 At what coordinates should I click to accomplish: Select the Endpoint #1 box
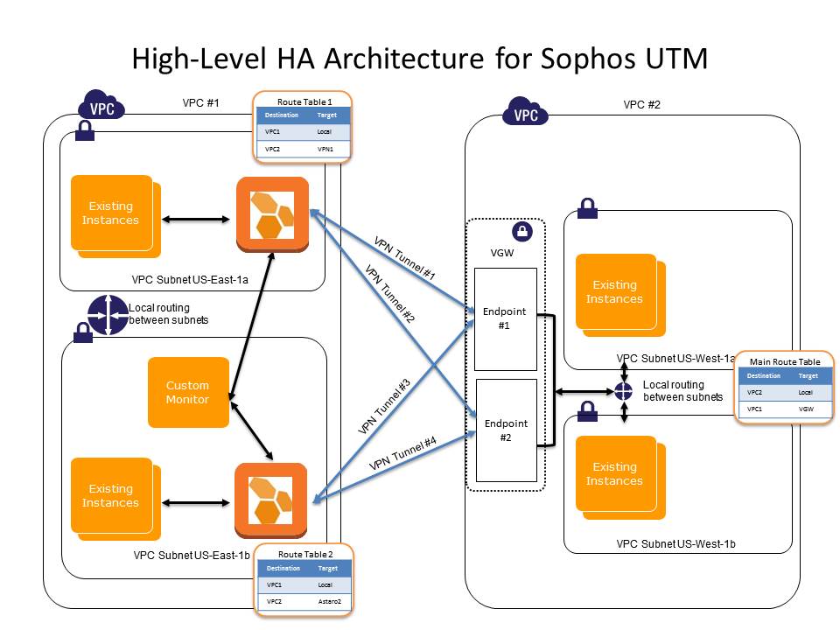coord(506,319)
